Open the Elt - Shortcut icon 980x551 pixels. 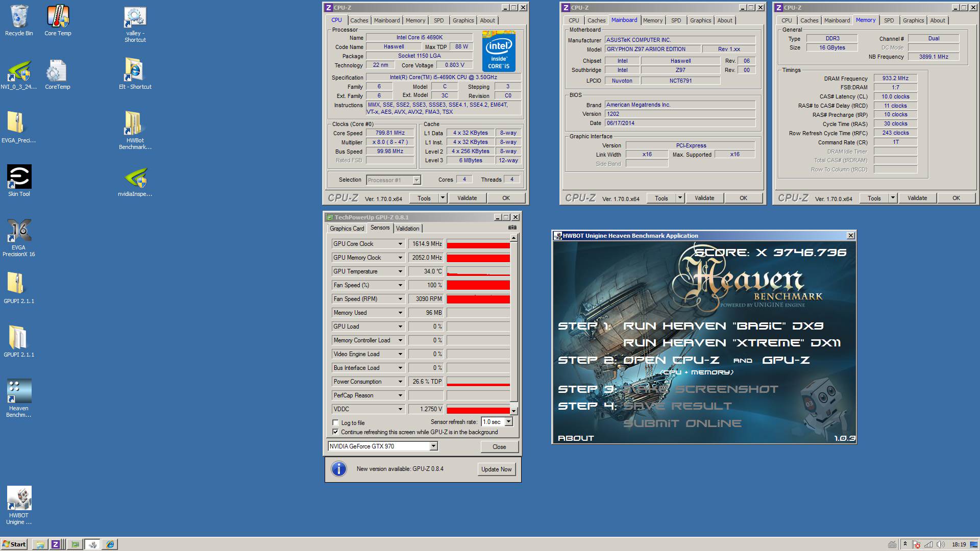point(135,74)
